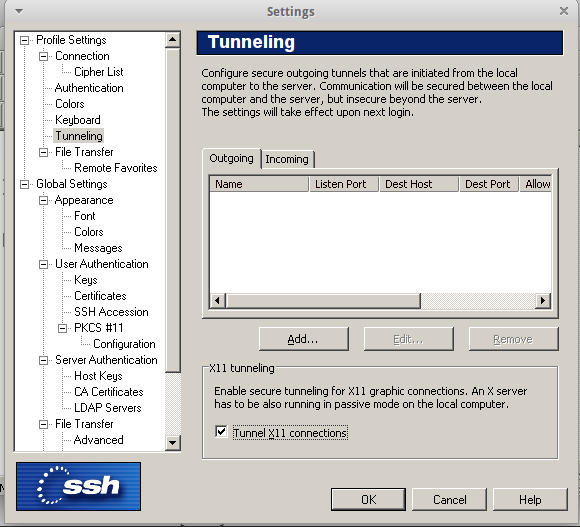Screen dimensions: 580x527
Task: Open Host Keys settings page
Action: click(x=98, y=376)
